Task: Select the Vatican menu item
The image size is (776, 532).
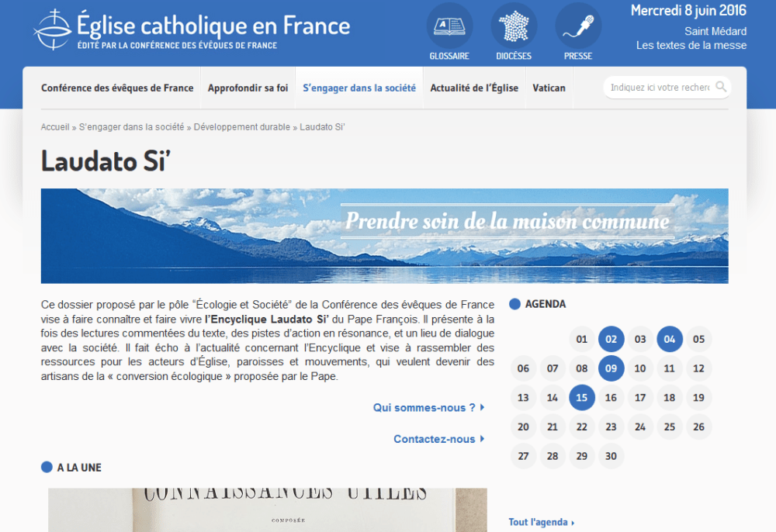Action: pyautogui.click(x=549, y=88)
